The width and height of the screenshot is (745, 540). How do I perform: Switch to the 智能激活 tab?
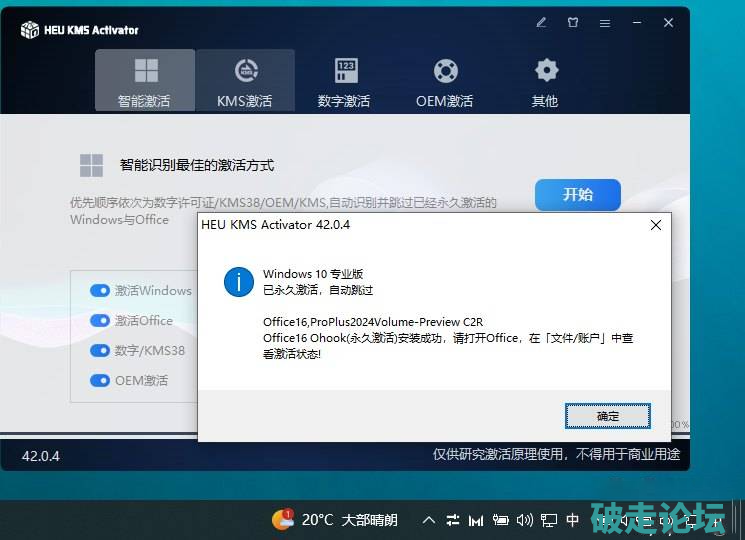coord(145,80)
